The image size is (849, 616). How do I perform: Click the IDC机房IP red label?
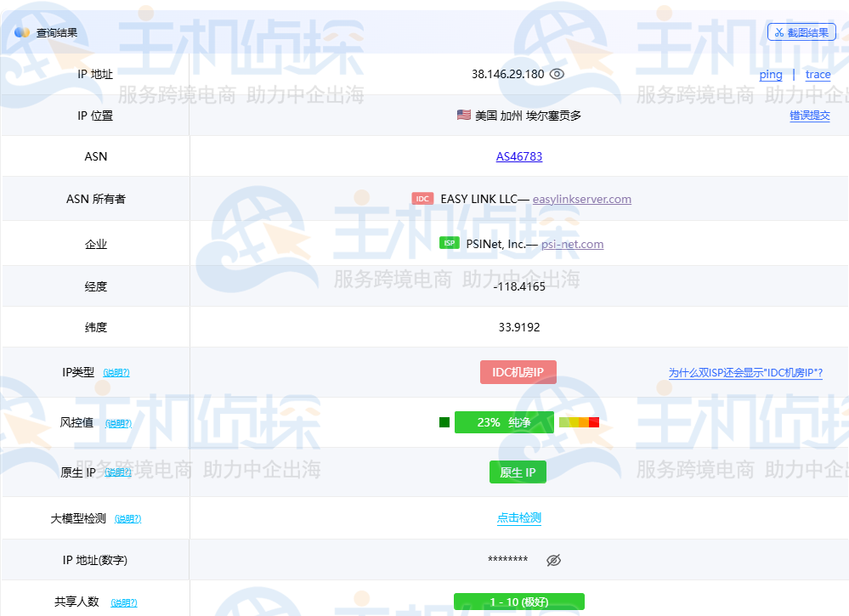(518, 372)
